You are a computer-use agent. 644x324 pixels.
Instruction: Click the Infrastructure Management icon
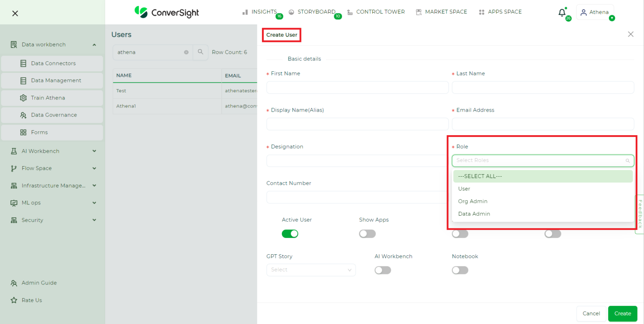[x=14, y=186]
